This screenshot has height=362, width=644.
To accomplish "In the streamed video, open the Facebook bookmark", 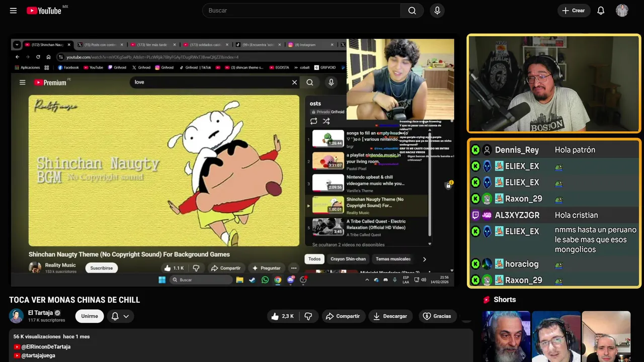I will [x=68, y=67].
